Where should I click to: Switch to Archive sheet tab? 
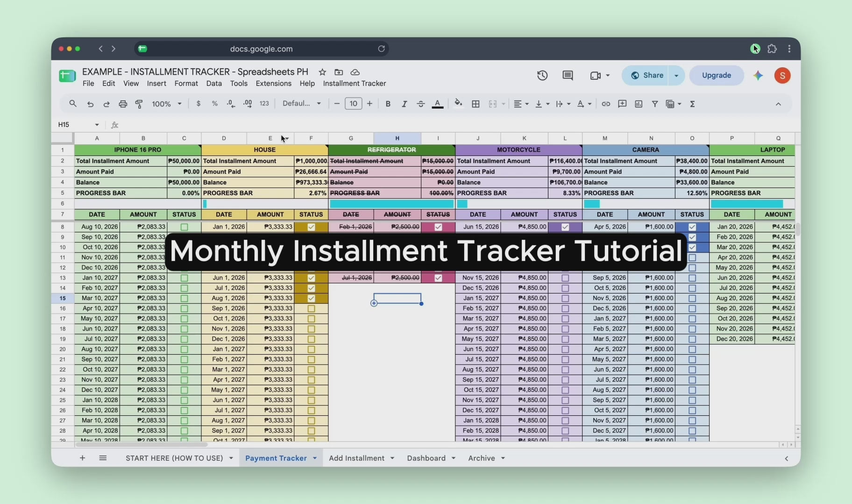coord(482,458)
